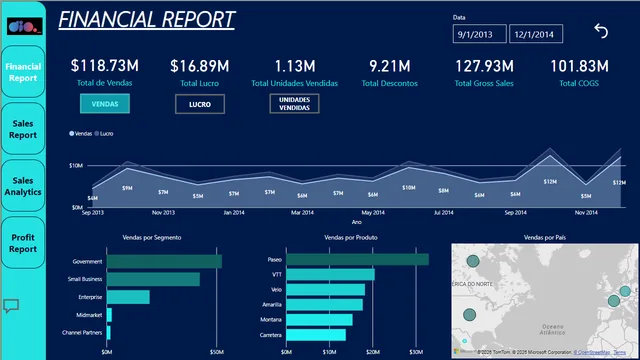Viewport: 640px width, 360px height.
Task: Open the Terms link on map
Action: point(620,352)
